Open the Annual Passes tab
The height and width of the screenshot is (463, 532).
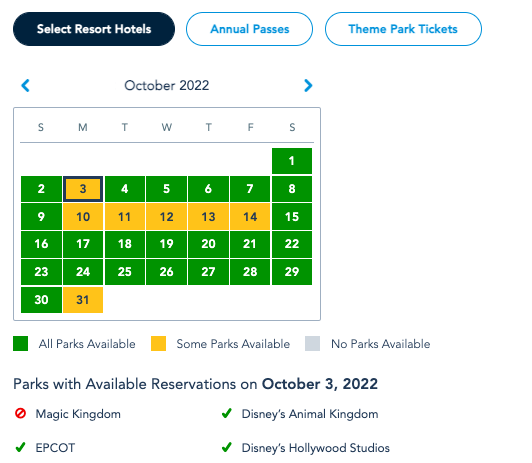[249, 29]
